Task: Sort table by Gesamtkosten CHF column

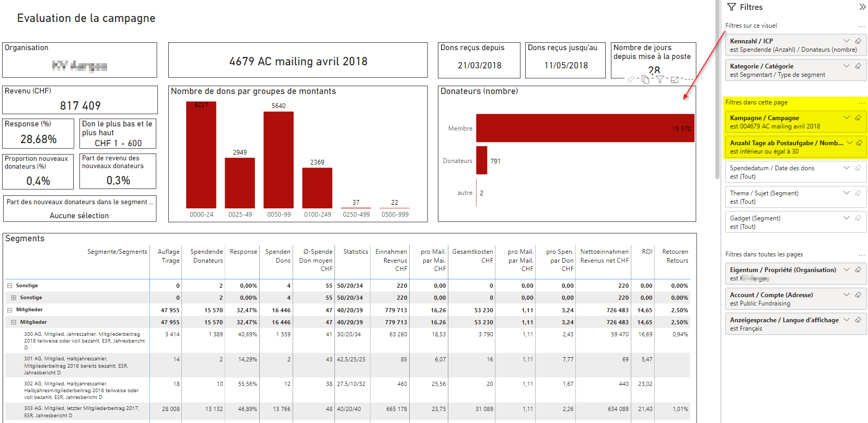Action: tap(472, 256)
